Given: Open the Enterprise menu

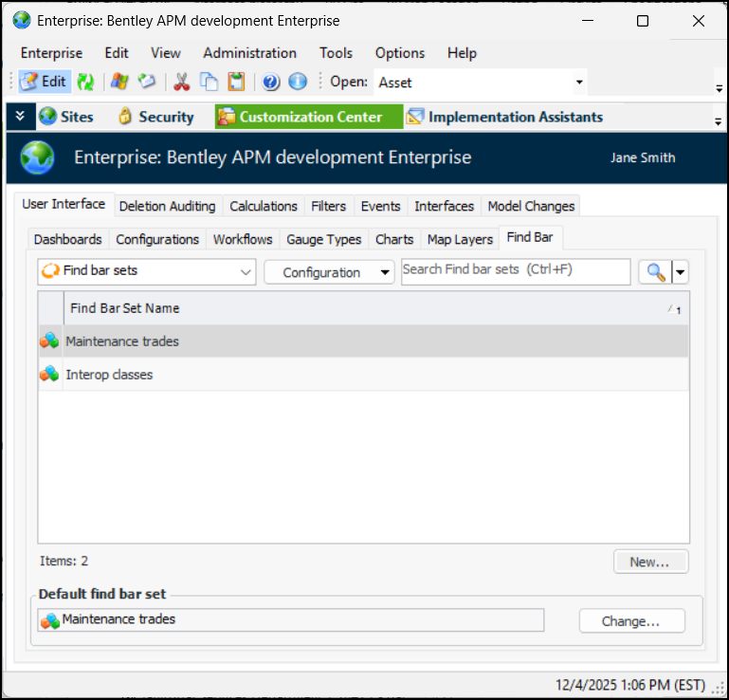Looking at the screenshot, I should click(51, 53).
